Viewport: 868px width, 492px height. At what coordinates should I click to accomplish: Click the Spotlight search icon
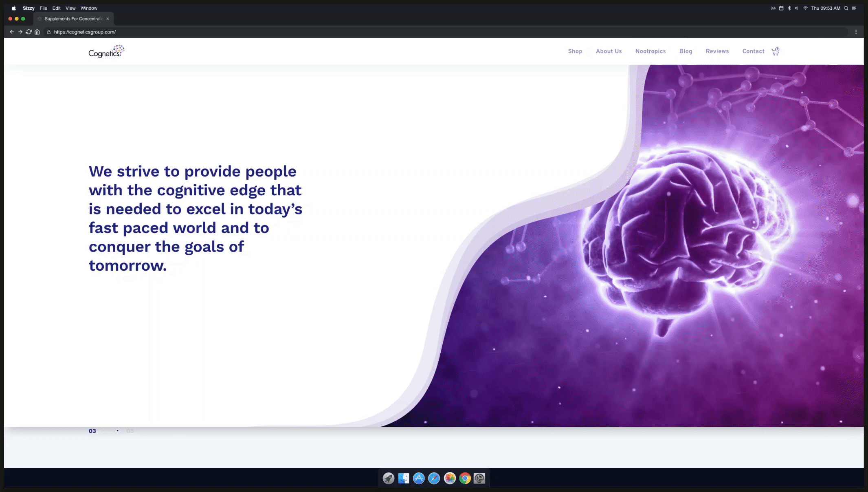click(x=846, y=8)
